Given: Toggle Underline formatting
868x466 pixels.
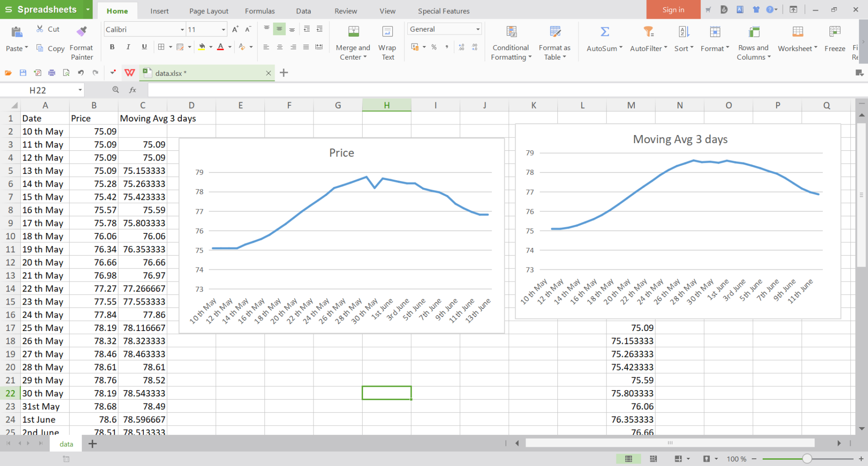Looking at the screenshot, I should pyautogui.click(x=144, y=47).
